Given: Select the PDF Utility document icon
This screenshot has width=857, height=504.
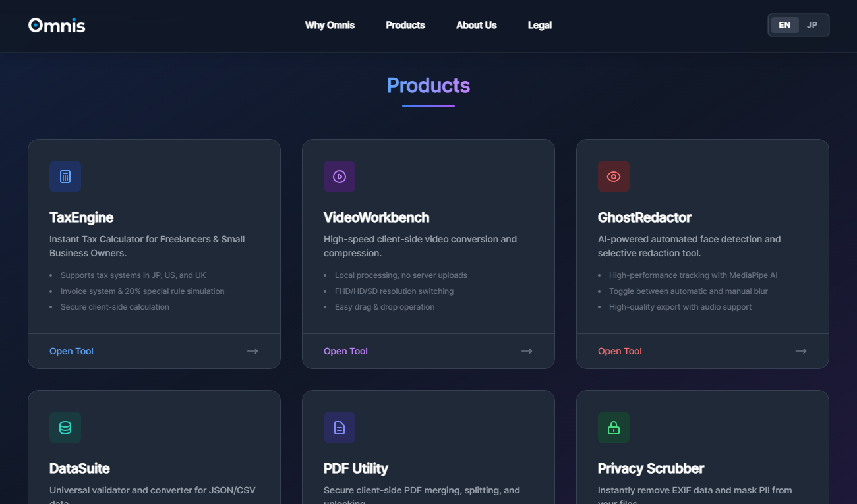Looking at the screenshot, I should point(340,428).
